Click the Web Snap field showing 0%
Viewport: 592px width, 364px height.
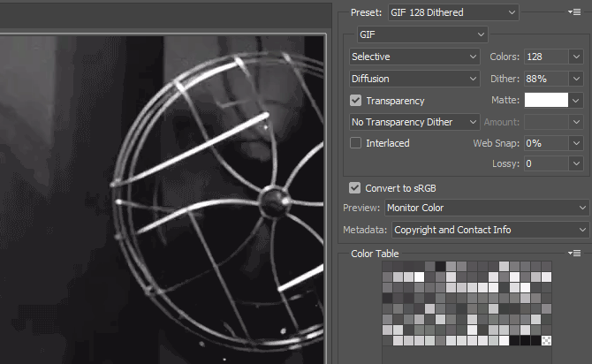tap(546, 143)
